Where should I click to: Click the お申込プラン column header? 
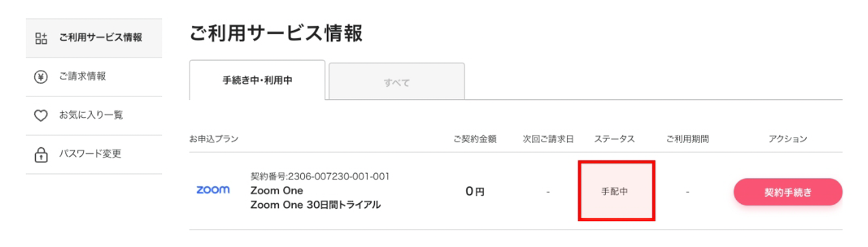coord(214,139)
